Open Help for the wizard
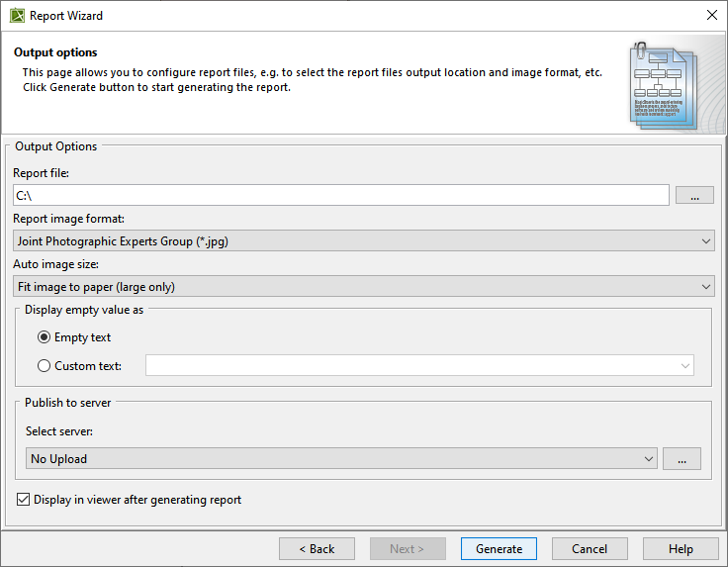Image resolution: width=728 pixels, height=567 pixels. 681,549
